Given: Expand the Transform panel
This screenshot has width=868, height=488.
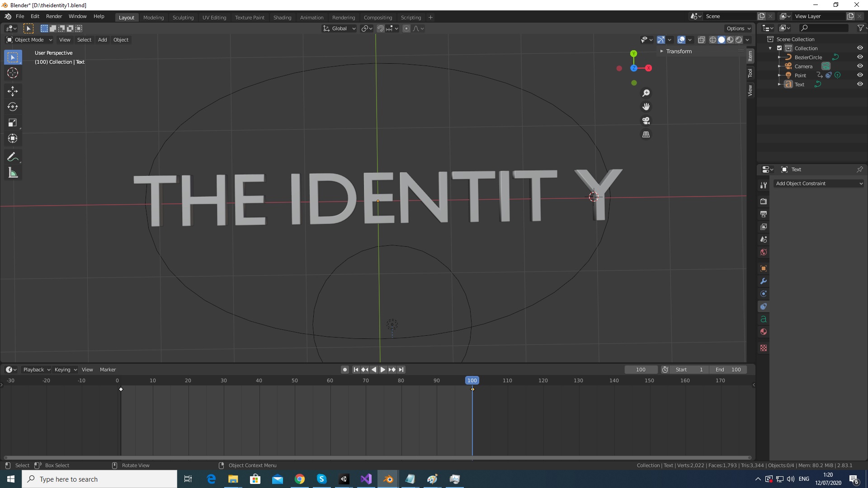Looking at the screenshot, I should (x=679, y=51).
